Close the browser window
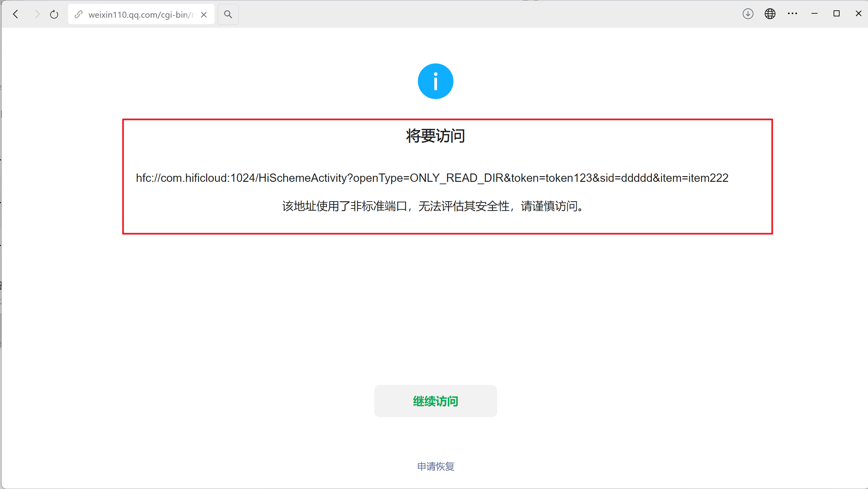 (x=858, y=14)
